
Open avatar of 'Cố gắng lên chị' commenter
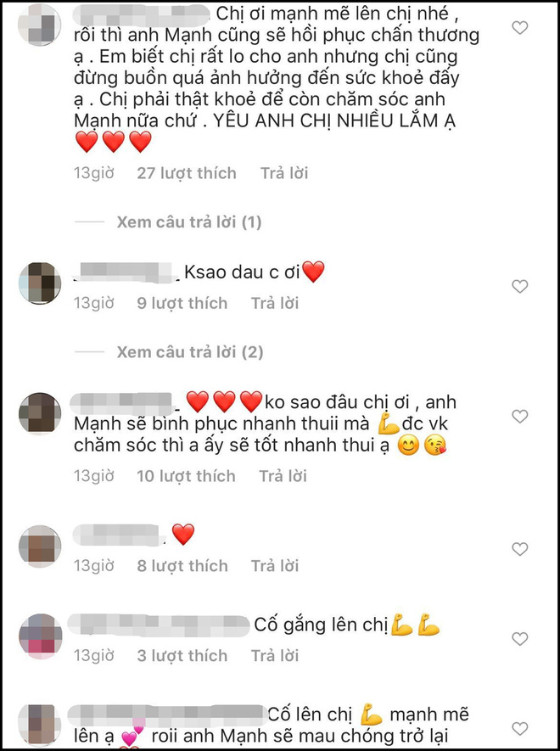(40, 636)
